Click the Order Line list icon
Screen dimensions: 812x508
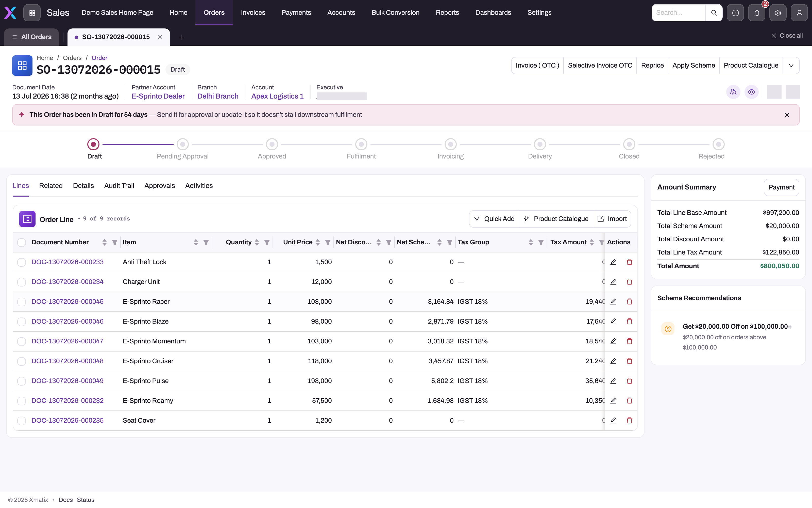[27, 219]
